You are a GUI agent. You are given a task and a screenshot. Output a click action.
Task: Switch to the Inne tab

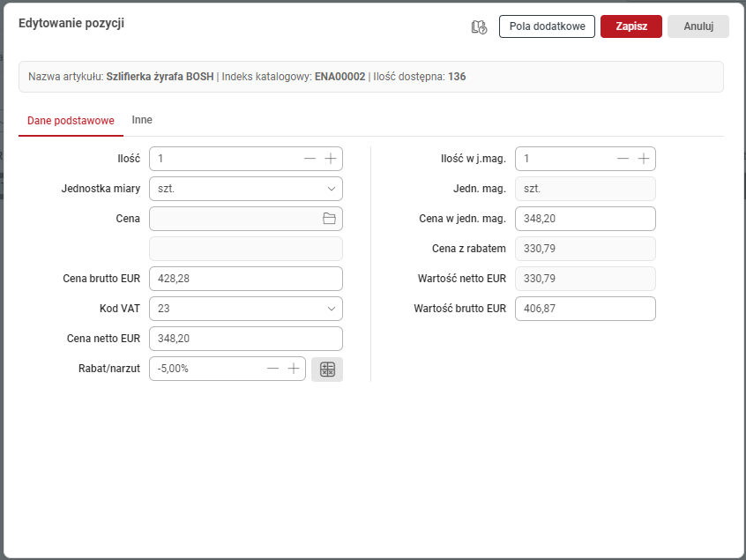142,120
